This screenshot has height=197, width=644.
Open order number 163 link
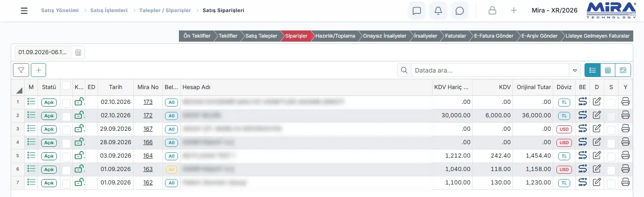(x=148, y=169)
